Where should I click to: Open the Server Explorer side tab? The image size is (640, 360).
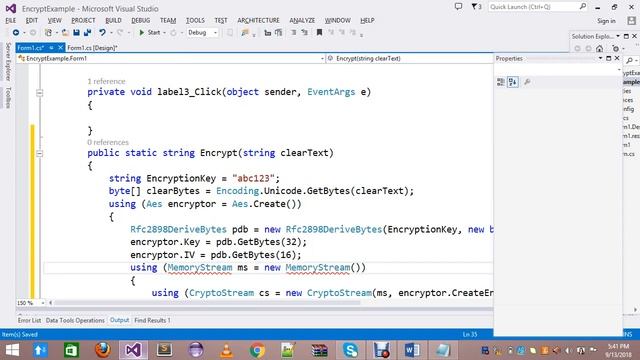tap(8, 62)
